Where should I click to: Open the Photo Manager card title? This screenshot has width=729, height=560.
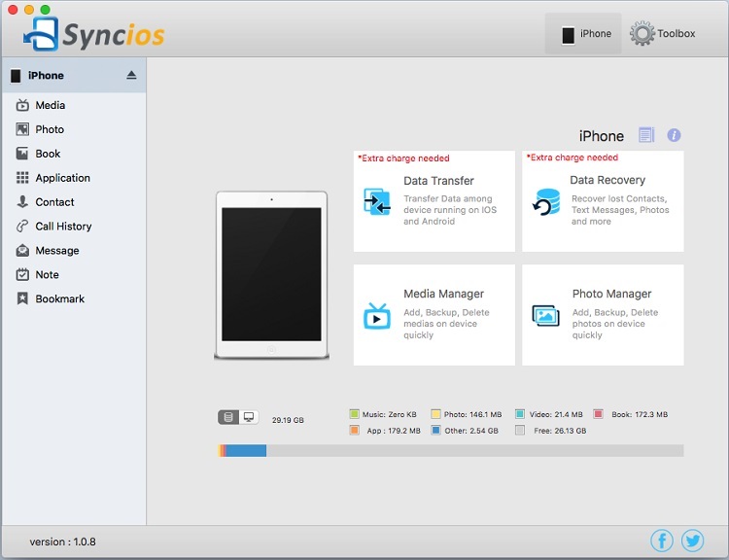coord(611,294)
